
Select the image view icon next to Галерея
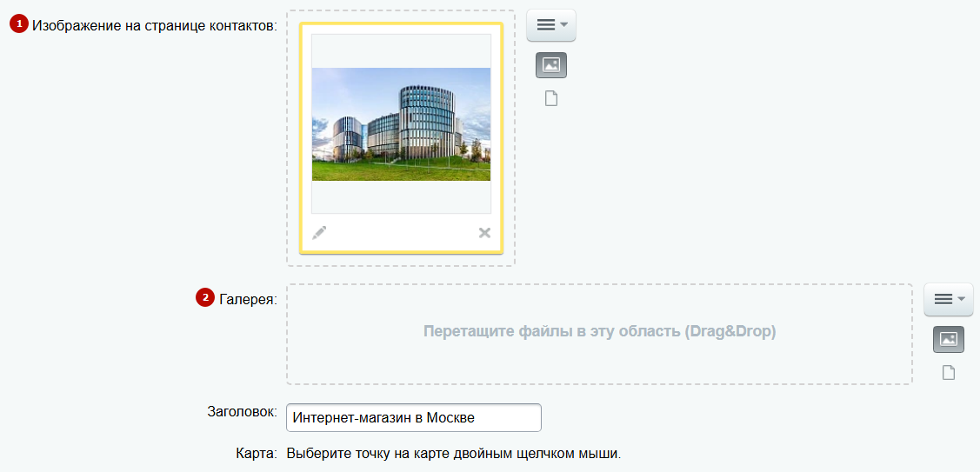point(949,340)
